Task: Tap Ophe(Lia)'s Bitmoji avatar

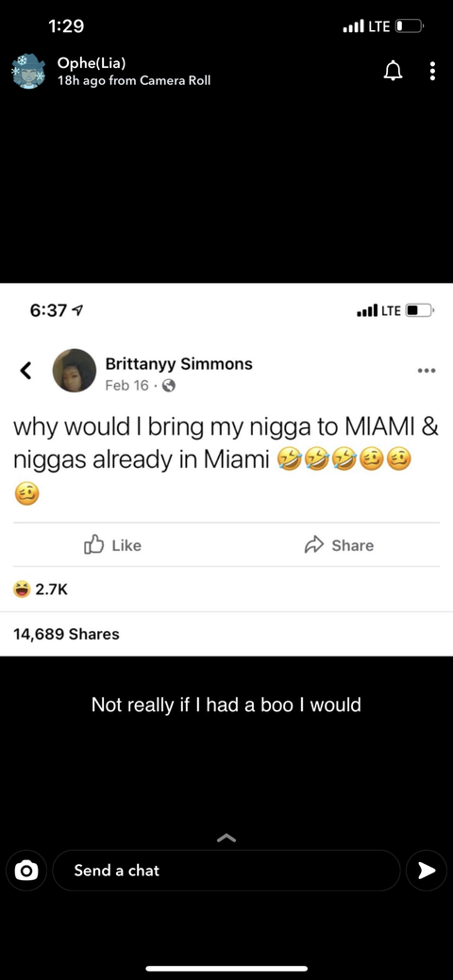Action: (x=27, y=72)
